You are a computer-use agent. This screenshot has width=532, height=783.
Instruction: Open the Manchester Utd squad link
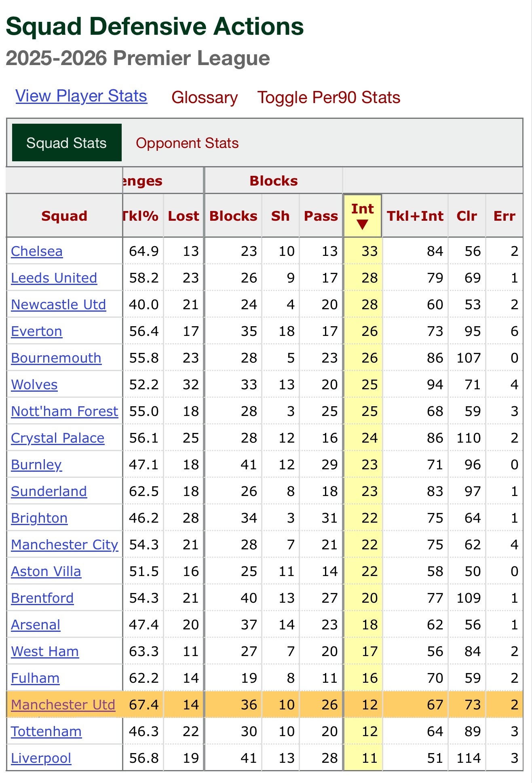(63, 705)
